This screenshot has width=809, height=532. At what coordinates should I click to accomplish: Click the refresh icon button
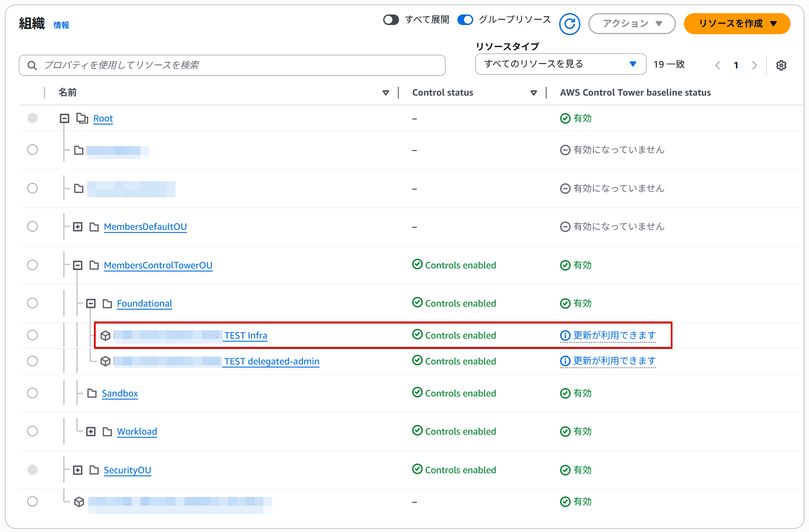(x=569, y=24)
